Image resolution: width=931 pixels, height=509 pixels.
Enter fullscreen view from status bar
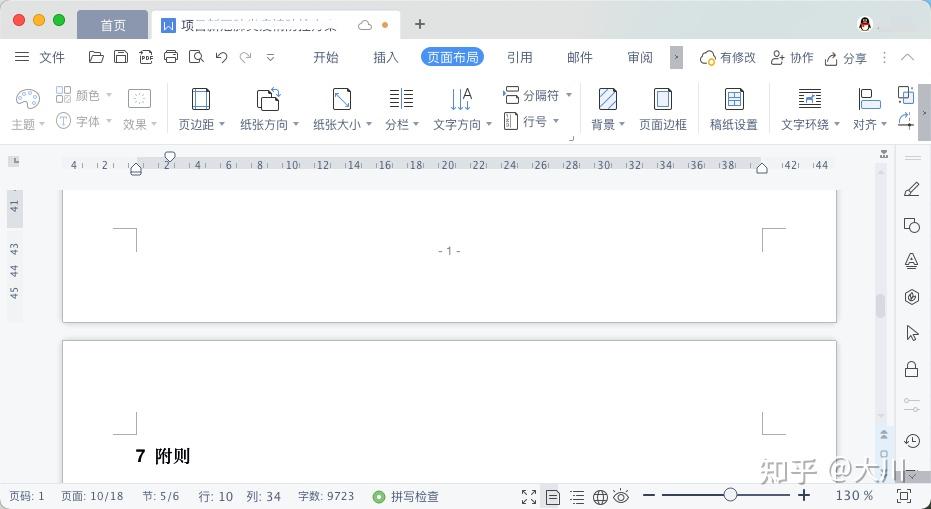coord(528,497)
